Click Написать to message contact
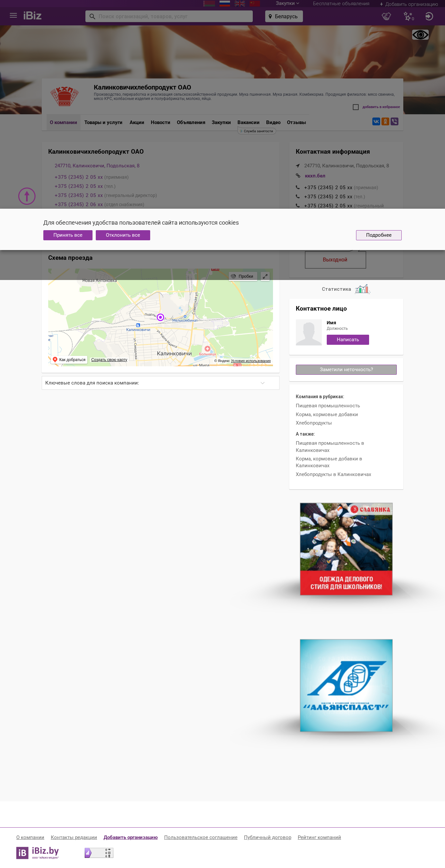Viewport: 445px width, 868px height. coord(348,340)
